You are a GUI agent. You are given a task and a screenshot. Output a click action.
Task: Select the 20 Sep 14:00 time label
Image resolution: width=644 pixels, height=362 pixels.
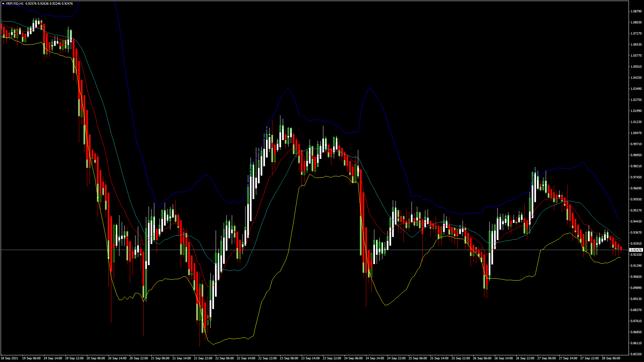[x=117, y=358]
